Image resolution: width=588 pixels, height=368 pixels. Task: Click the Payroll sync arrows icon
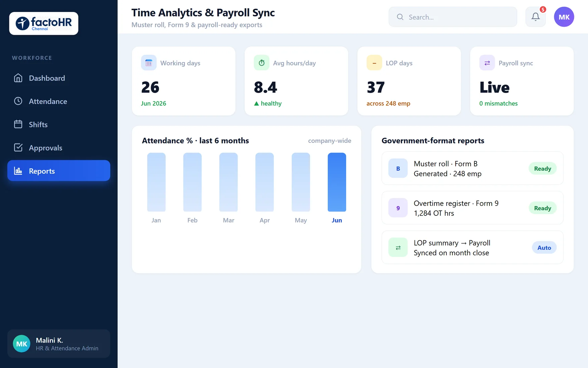click(x=487, y=63)
